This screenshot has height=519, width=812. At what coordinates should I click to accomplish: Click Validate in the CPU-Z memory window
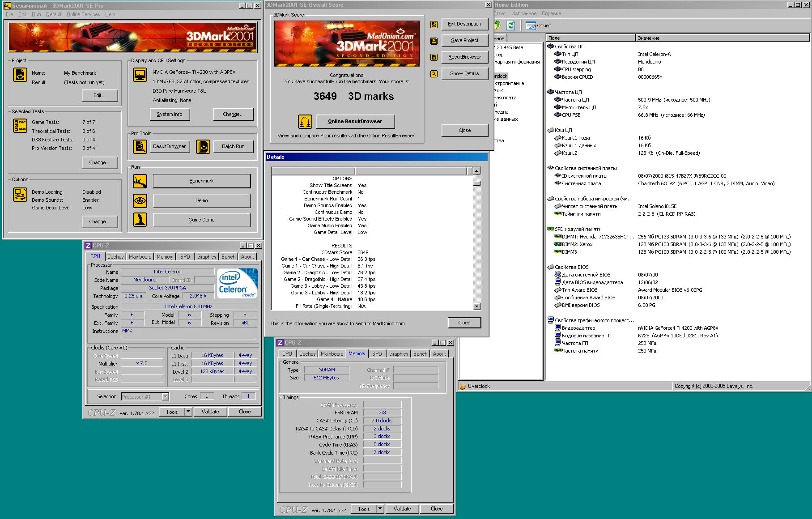tap(402, 509)
